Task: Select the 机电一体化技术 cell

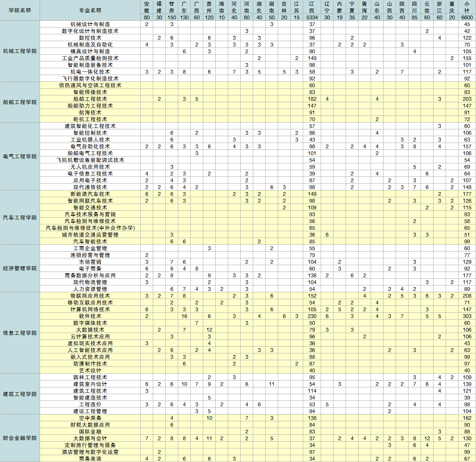Action: click(90, 72)
